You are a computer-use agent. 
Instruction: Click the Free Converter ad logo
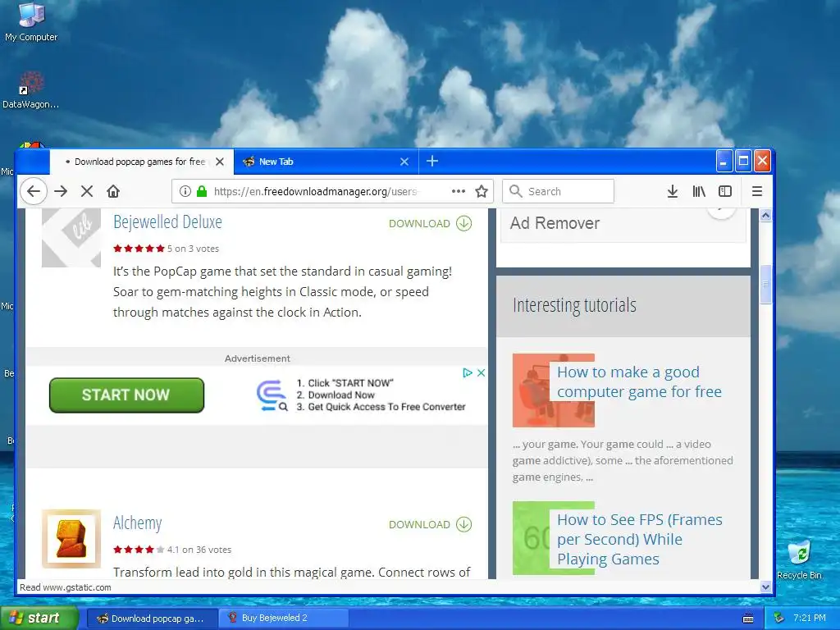(272, 395)
